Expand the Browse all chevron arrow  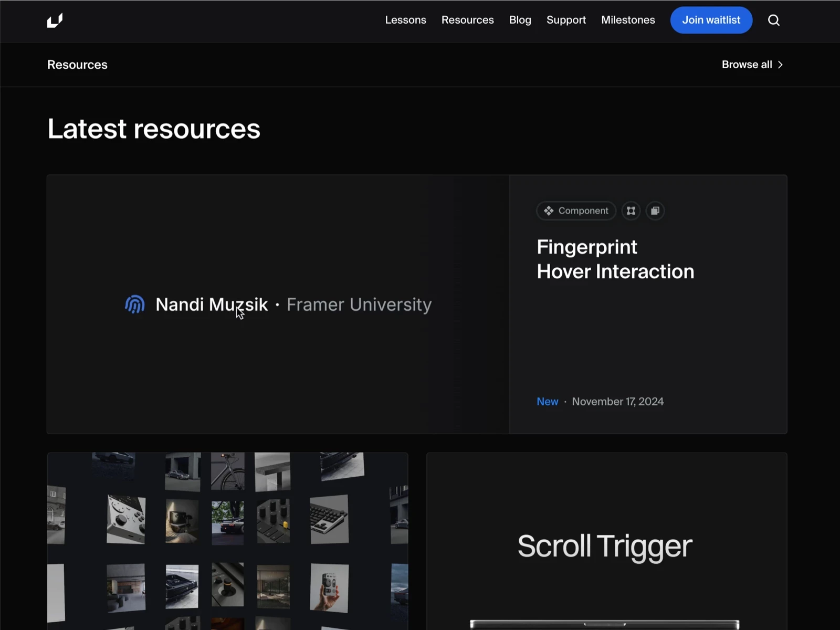(x=780, y=65)
